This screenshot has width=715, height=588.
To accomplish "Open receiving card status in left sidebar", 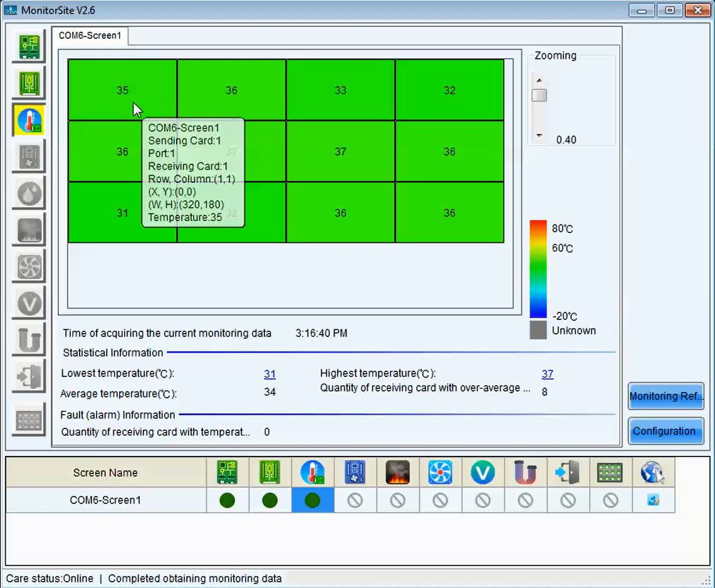I will [x=29, y=83].
